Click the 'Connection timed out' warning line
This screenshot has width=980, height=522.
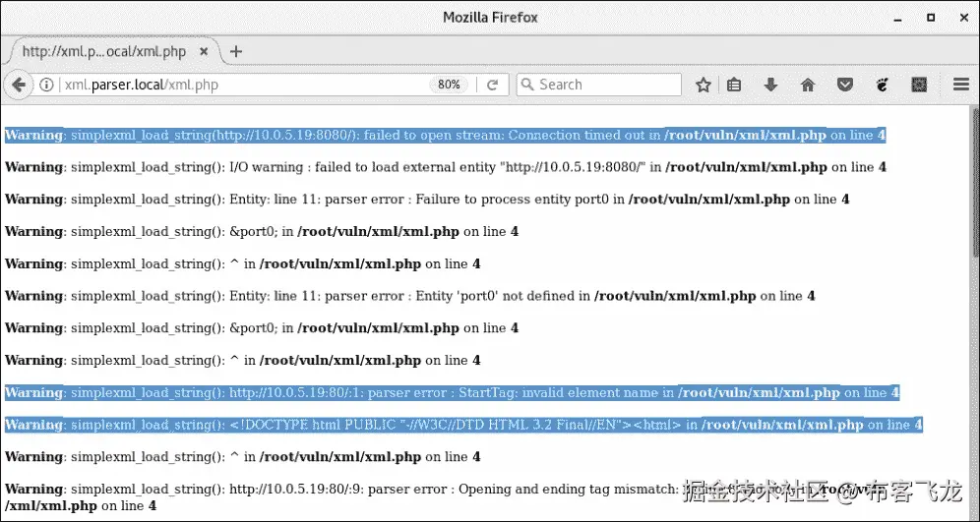pyautogui.click(x=445, y=136)
